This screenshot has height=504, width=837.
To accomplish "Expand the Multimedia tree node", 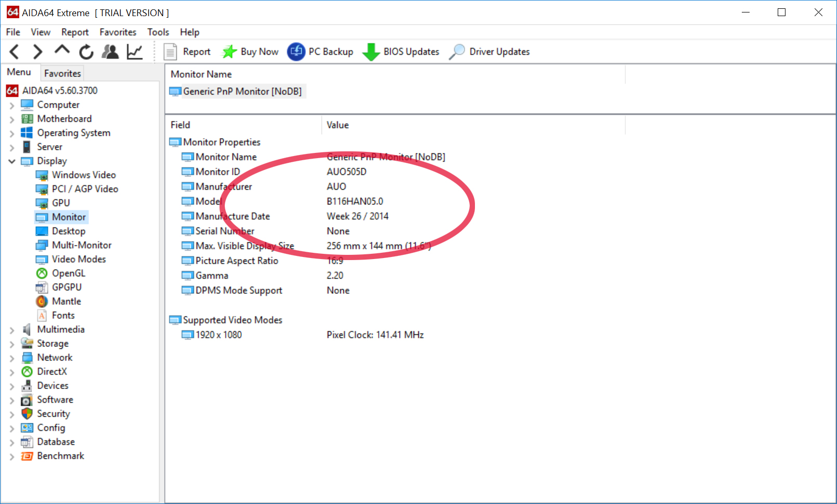I will [12, 330].
